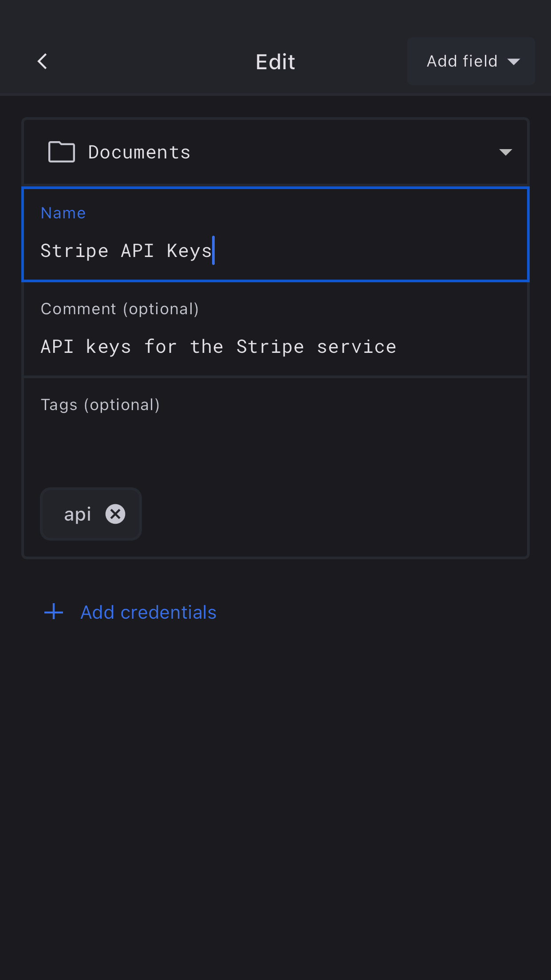Click the Comment (optional) label

tap(120, 309)
